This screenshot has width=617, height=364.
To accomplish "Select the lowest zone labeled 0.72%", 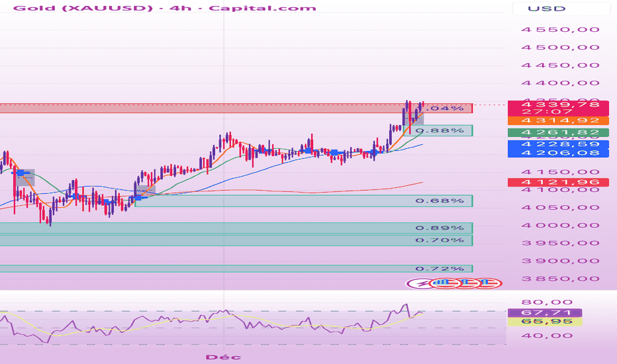I will coord(236,269).
